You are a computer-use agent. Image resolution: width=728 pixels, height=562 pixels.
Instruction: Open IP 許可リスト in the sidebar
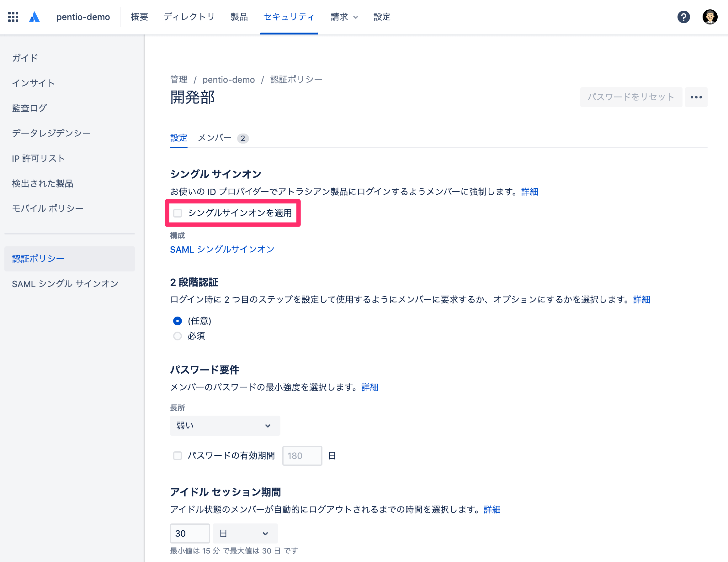point(38,159)
